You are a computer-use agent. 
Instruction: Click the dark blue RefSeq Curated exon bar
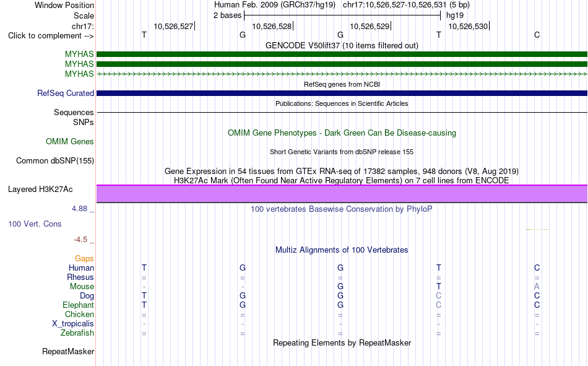click(x=342, y=93)
